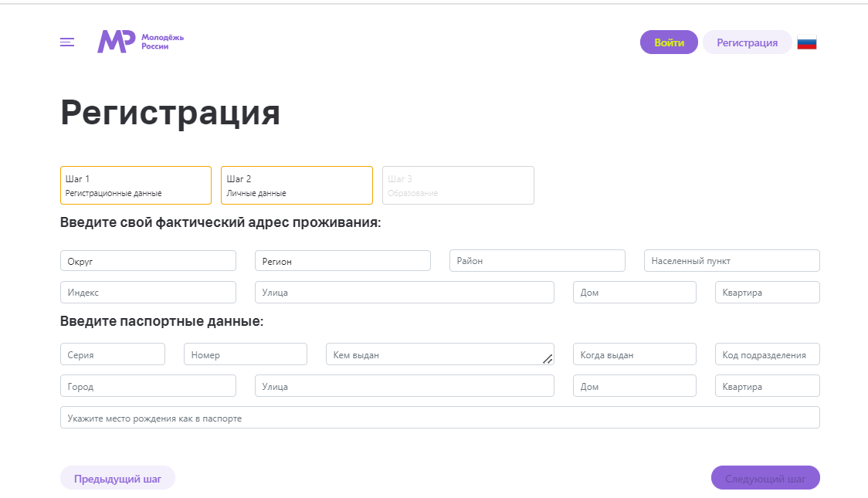
Task: Click the Регистрация button in the header
Action: 747,42
